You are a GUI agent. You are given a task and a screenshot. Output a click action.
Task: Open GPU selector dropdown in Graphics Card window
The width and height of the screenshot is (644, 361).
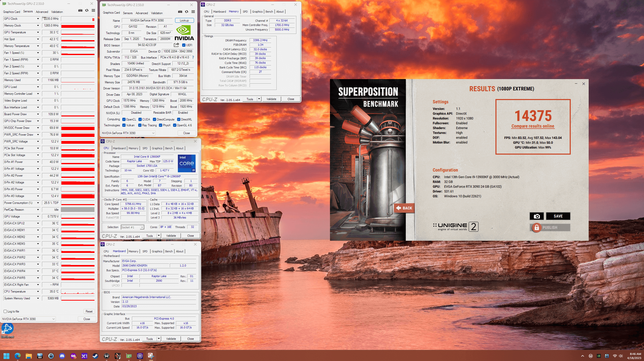coord(128,133)
